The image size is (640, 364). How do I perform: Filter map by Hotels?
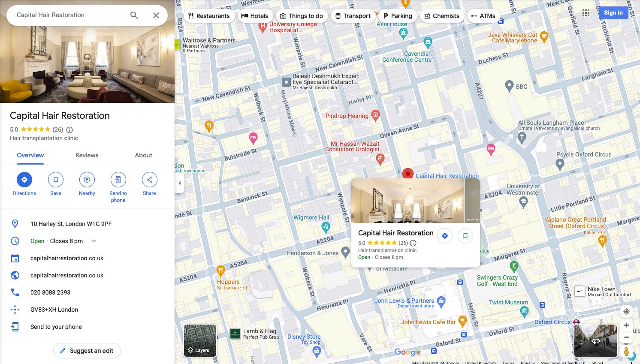(255, 16)
